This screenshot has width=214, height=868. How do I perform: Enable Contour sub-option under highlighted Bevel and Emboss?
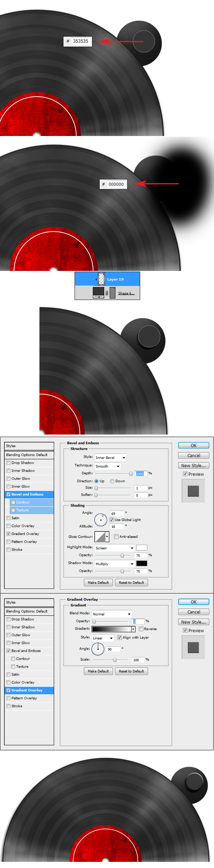coord(13,502)
